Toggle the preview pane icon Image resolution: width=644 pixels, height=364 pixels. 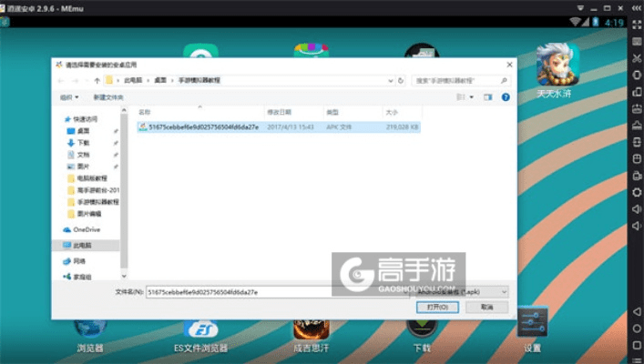487,97
